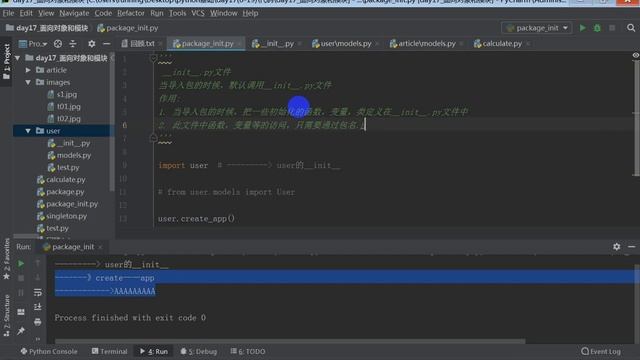The image size is (640, 360).
Task: Collapse the images folder
Action: click(x=28, y=82)
